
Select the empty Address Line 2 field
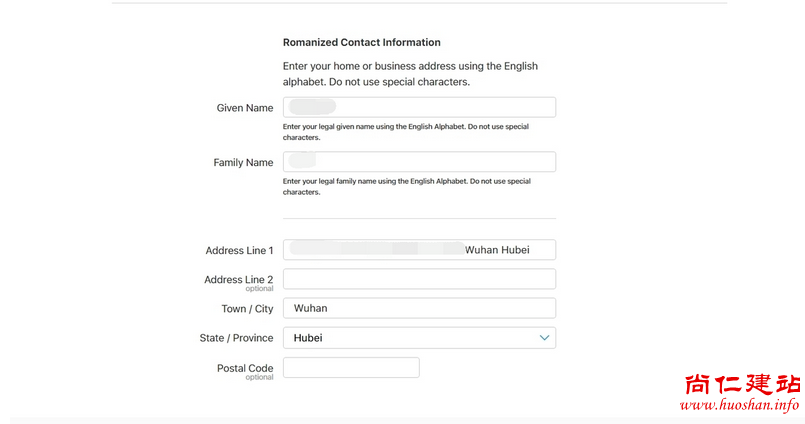pyautogui.click(x=419, y=279)
